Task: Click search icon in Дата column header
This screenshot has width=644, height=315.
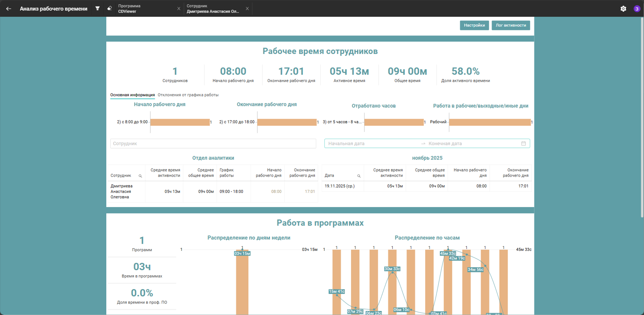Action: coord(359,176)
